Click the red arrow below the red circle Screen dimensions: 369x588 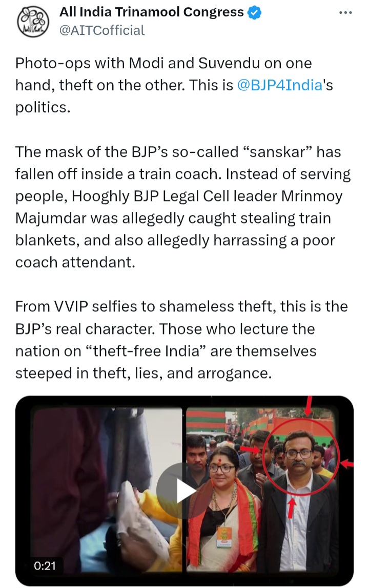[x=292, y=507]
